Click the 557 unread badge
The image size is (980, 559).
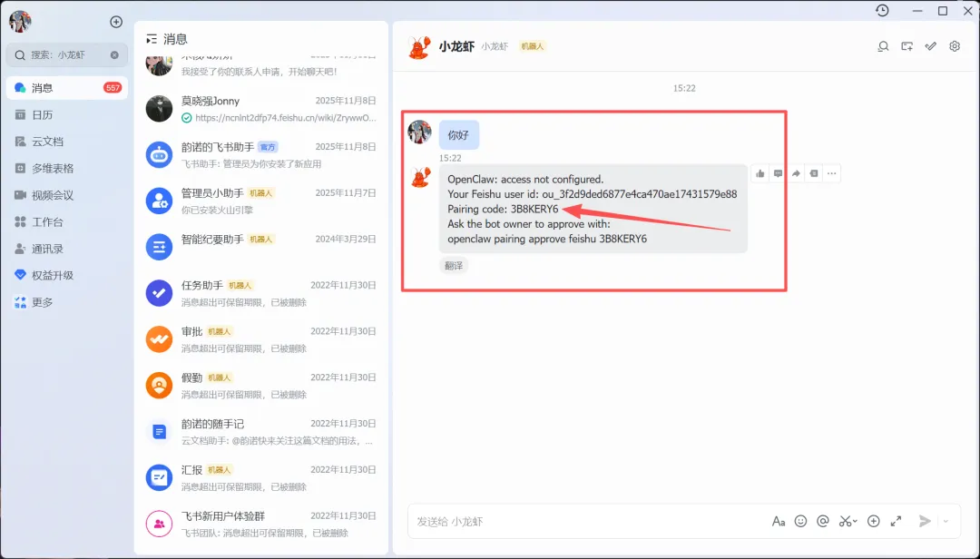113,87
